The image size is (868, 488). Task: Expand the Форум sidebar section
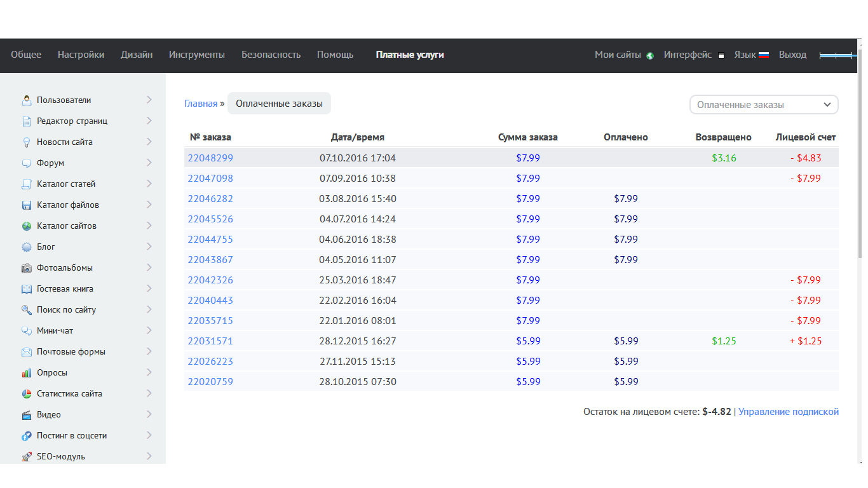click(149, 163)
